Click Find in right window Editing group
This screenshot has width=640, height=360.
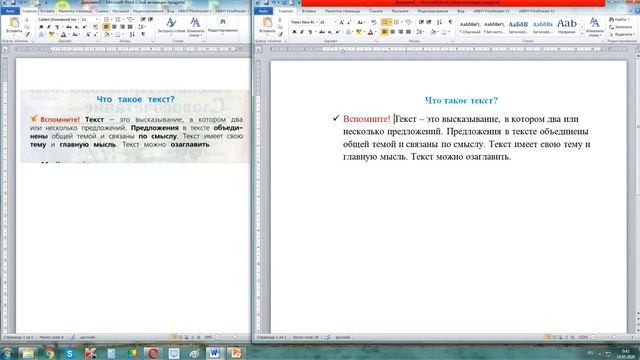(620, 19)
